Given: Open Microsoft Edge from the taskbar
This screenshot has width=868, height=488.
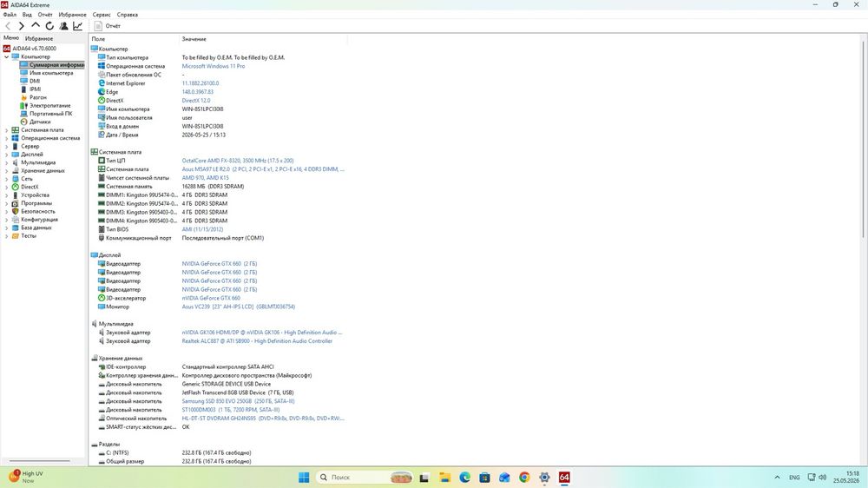Looking at the screenshot, I should point(464,478).
